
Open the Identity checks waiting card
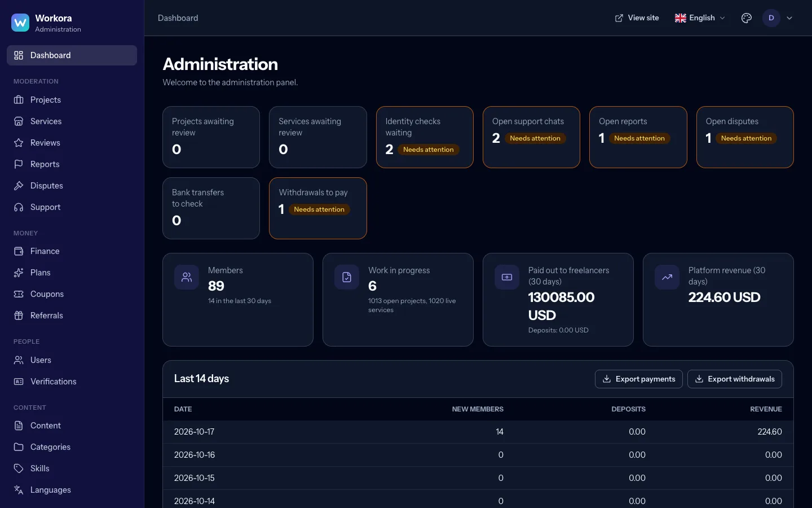(x=425, y=137)
